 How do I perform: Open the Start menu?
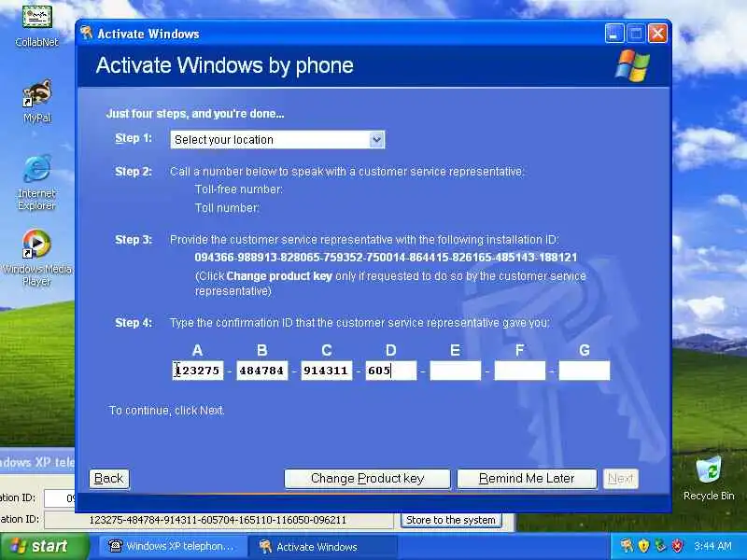pos(44,546)
